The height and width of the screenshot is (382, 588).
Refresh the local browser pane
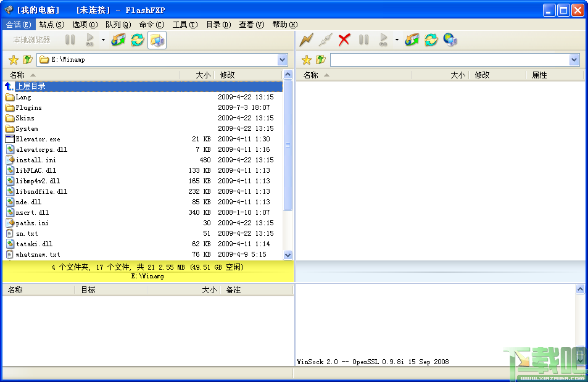point(138,39)
